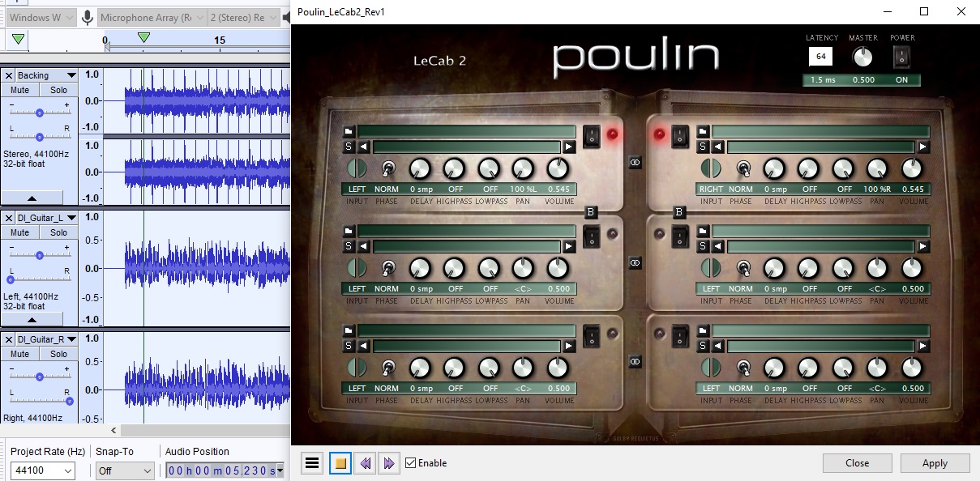Click the link icon between the bottom slots
The image size is (980, 481).
[x=635, y=362]
